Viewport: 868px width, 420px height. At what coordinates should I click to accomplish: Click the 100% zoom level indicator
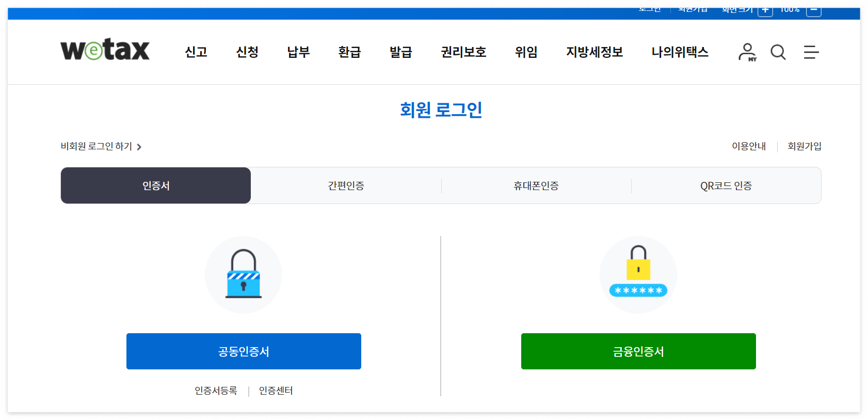790,9
